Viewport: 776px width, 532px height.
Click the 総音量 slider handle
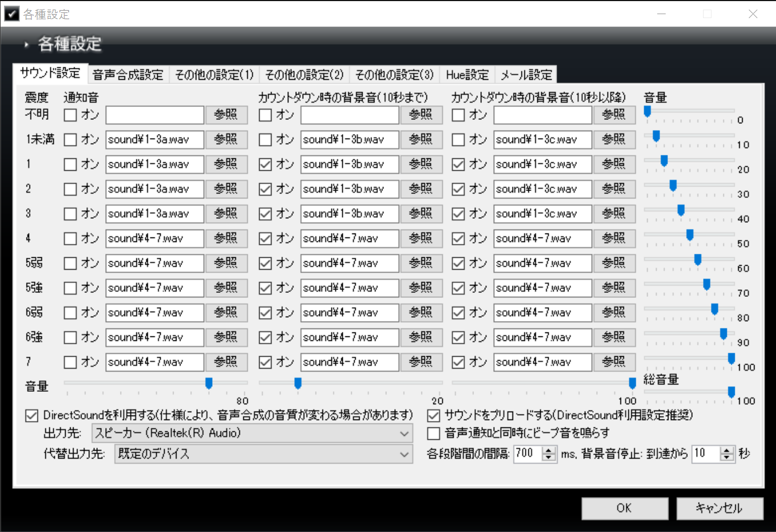coord(731,392)
